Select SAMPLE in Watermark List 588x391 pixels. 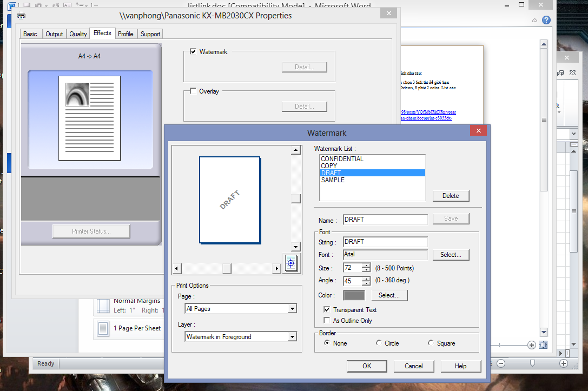click(373, 180)
